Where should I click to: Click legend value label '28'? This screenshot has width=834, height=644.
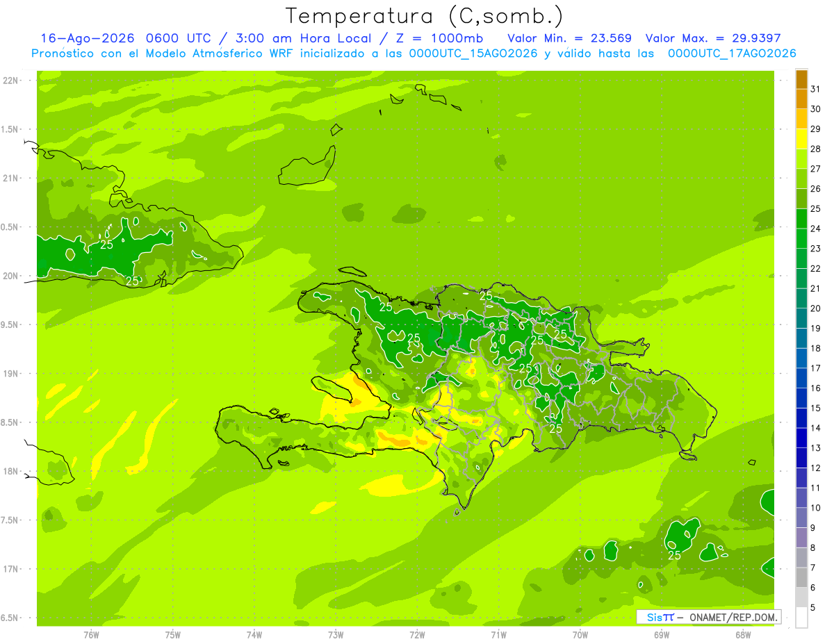[816, 149]
